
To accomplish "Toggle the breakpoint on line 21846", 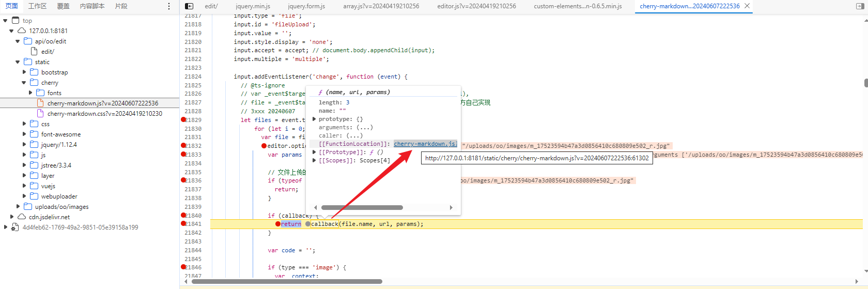I will coord(183,267).
